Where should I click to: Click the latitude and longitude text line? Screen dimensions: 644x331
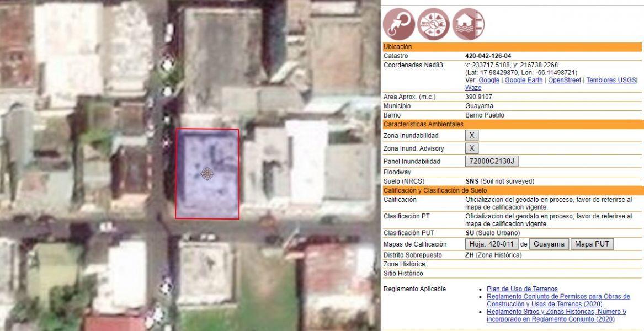[x=521, y=73]
